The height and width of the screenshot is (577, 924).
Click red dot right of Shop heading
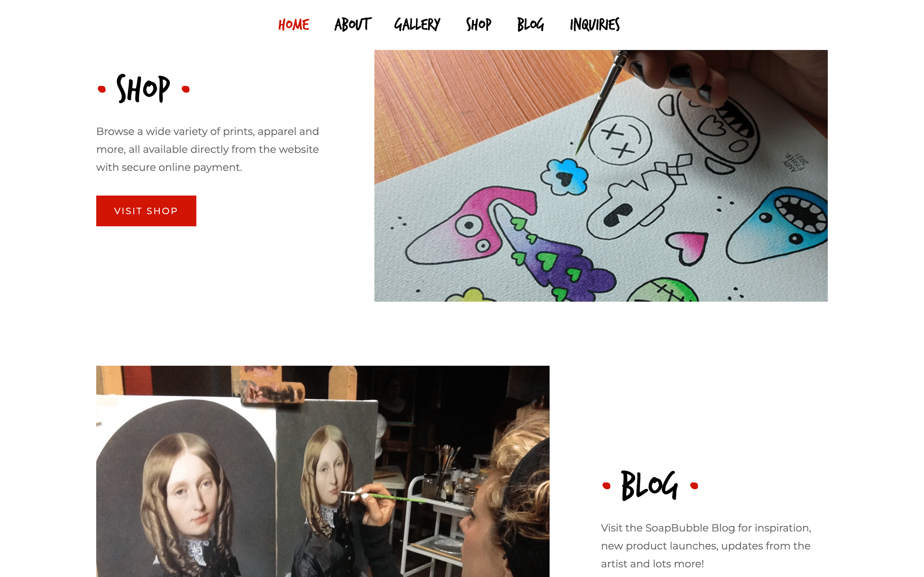point(185,89)
